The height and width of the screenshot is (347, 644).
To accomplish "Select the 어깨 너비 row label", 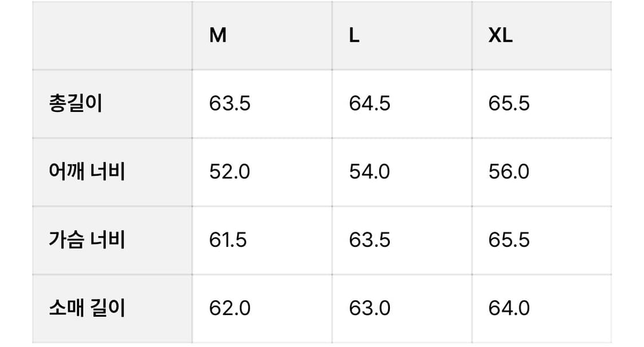I will click(87, 171).
